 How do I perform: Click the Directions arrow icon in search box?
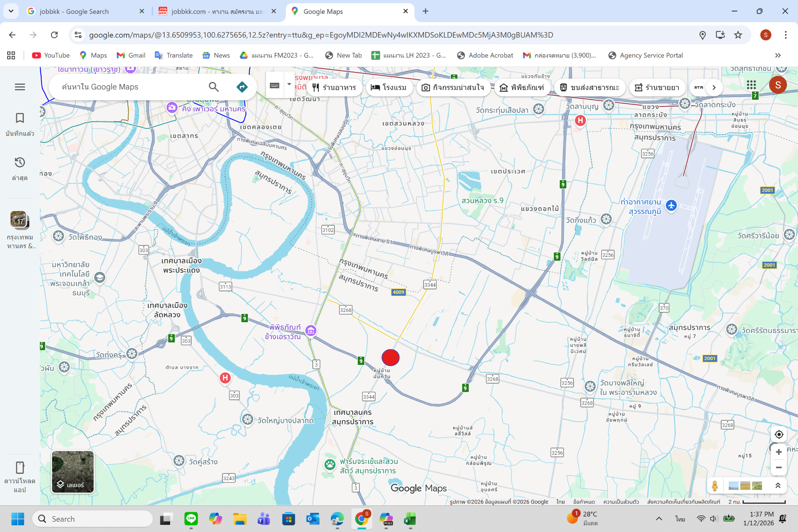pos(242,87)
